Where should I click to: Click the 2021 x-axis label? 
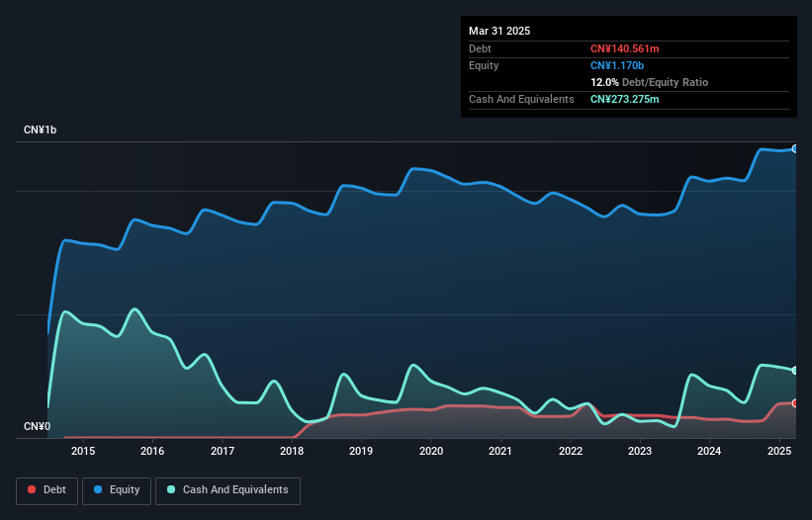point(500,451)
